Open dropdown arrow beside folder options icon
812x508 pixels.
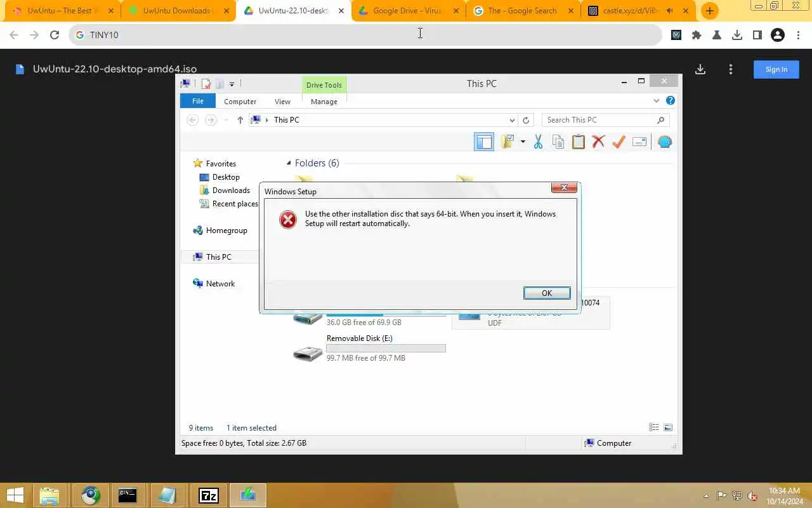click(x=523, y=142)
